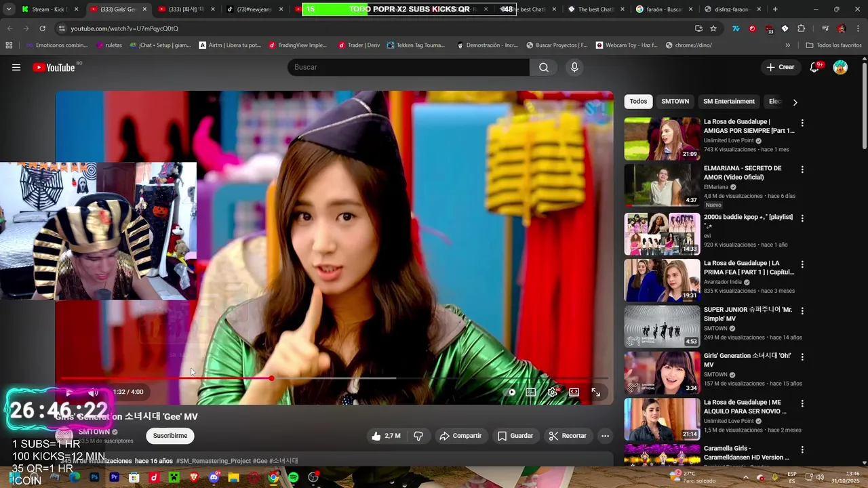Enter fullscreen mode in the player
This screenshot has width=868, height=488.
pyautogui.click(x=595, y=392)
